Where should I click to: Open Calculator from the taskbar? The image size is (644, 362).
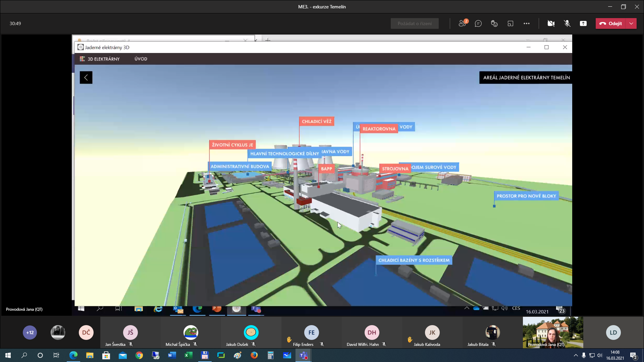point(270,355)
